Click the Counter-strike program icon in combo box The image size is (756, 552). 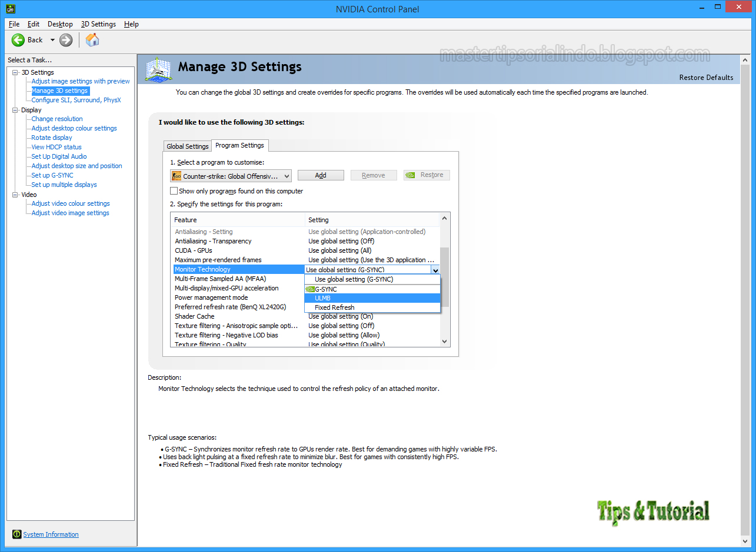176,176
